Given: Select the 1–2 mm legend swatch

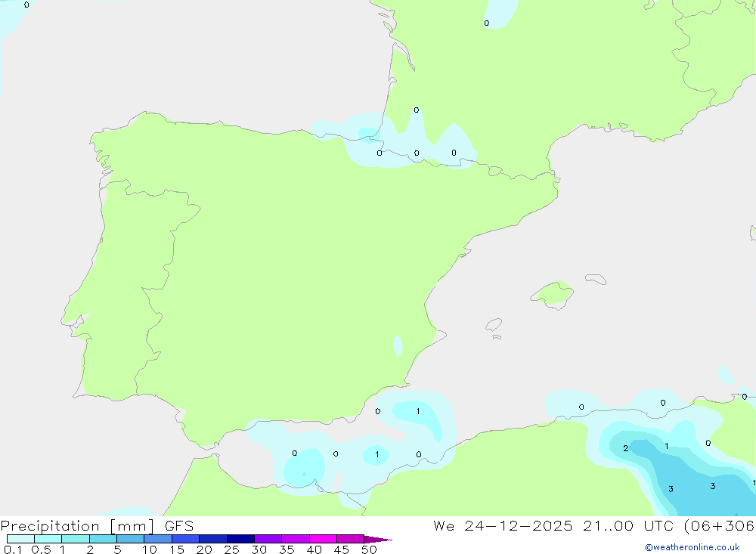Looking at the screenshot, I should point(75,539).
